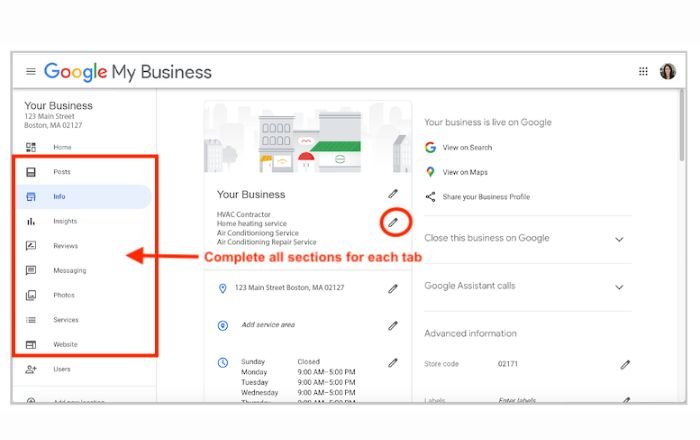Image resolution: width=700 pixels, height=440 pixels.
Task: Click the Wednesday hours row
Action: pyautogui.click(x=298, y=393)
